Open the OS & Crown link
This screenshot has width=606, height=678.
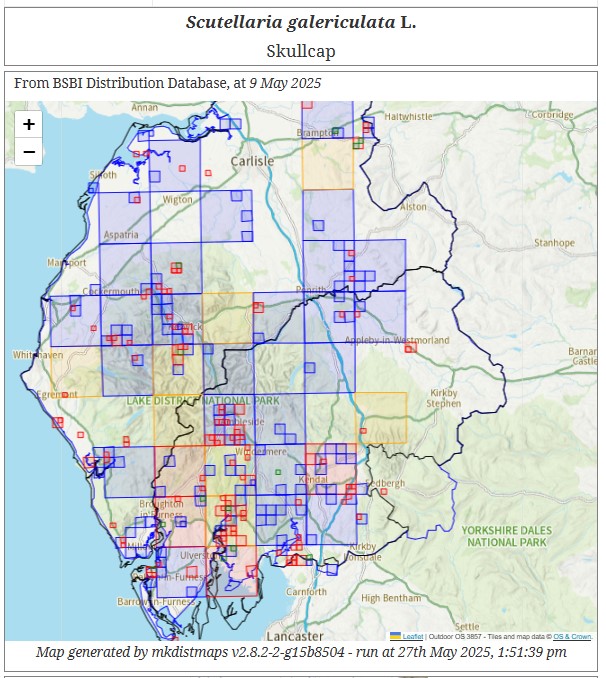coord(572,636)
